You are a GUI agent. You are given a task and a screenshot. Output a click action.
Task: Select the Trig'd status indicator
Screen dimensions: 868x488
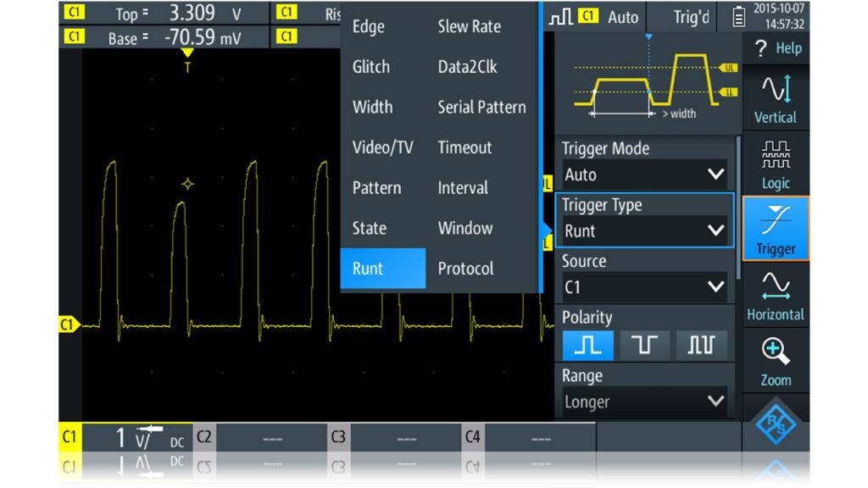pyautogui.click(x=691, y=17)
